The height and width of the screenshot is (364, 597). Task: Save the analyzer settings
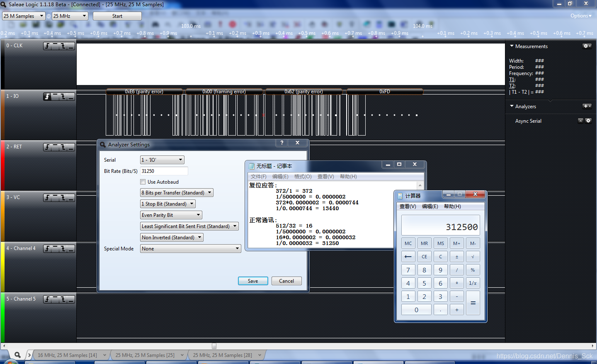click(x=253, y=281)
